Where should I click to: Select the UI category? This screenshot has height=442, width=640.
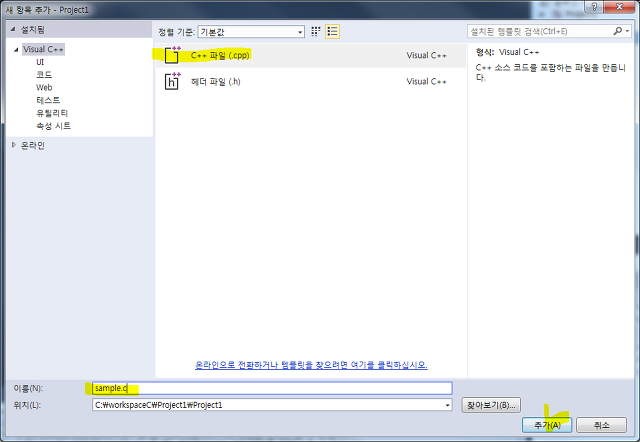pyautogui.click(x=40, y=62)
